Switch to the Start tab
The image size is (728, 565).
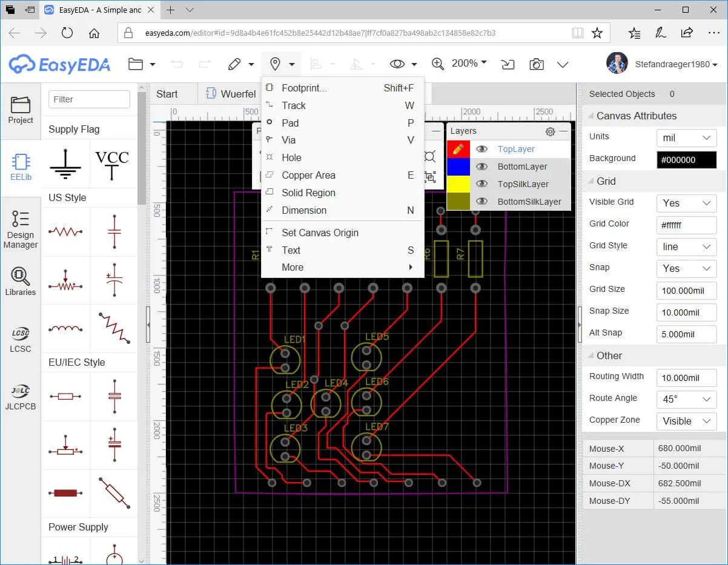[167, 94]
